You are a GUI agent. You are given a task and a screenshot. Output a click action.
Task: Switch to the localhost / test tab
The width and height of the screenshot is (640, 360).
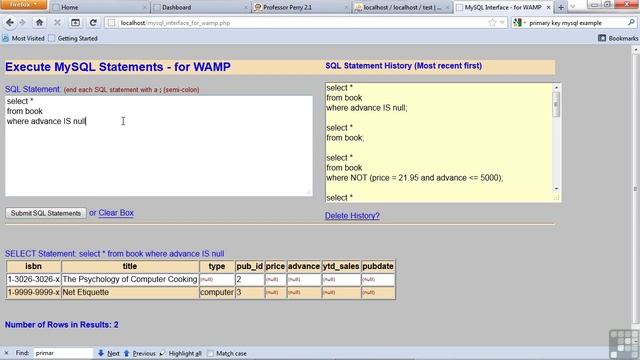(401, 7)
